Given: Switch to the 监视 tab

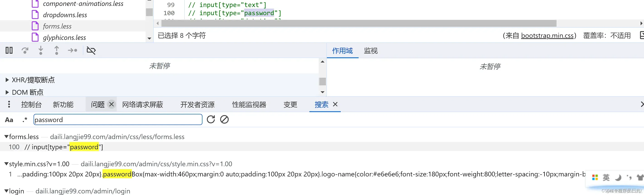Looking at the screenshot, I should (371, 51).
